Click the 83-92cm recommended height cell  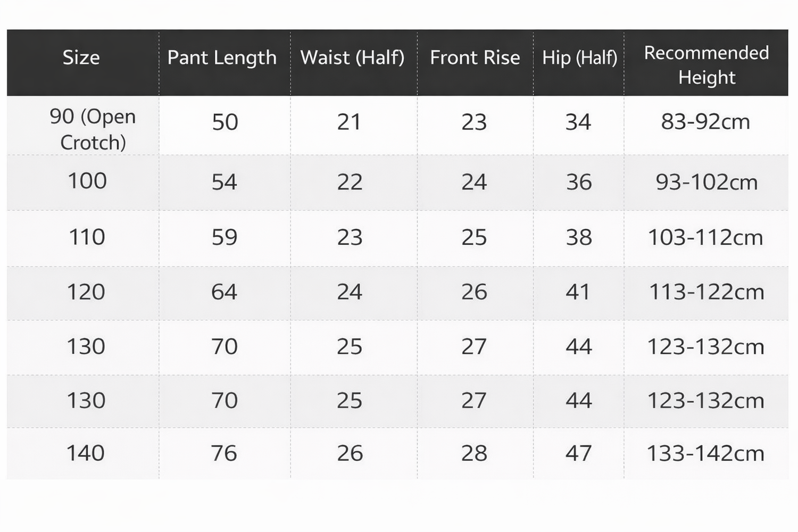705,122
